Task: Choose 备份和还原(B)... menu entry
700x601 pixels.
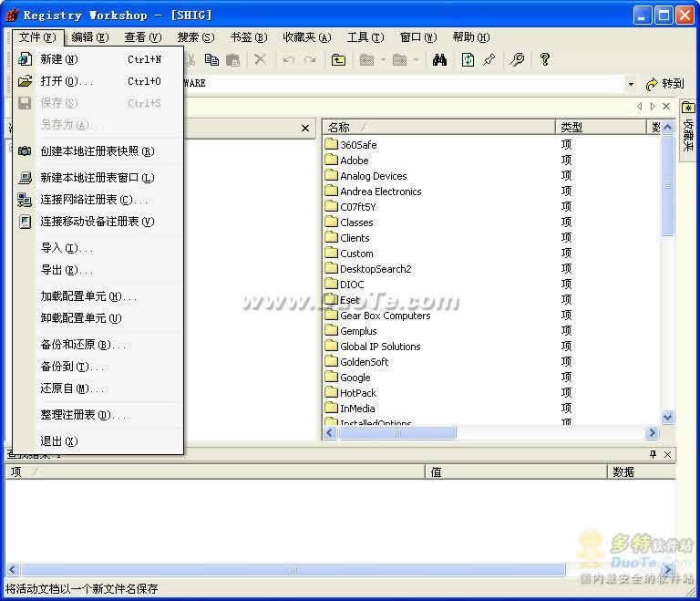Action: pyautogui.click(x=98, y=344)
